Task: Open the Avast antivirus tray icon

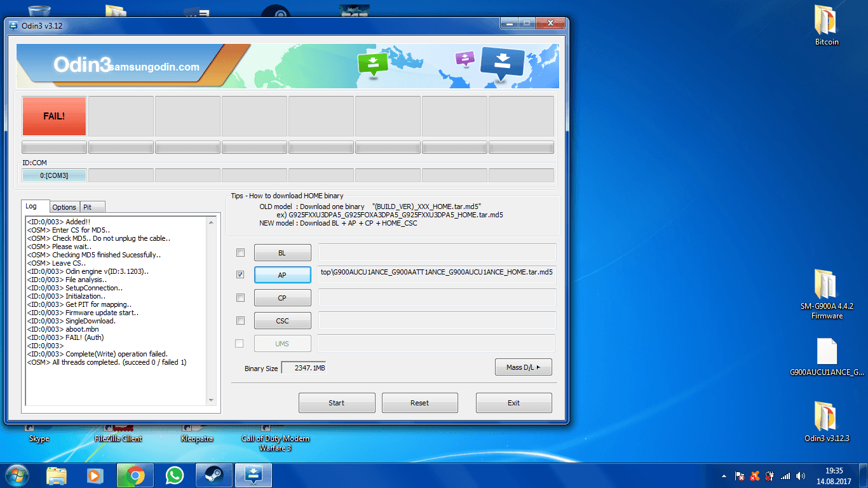Action: tap(755, 476)
